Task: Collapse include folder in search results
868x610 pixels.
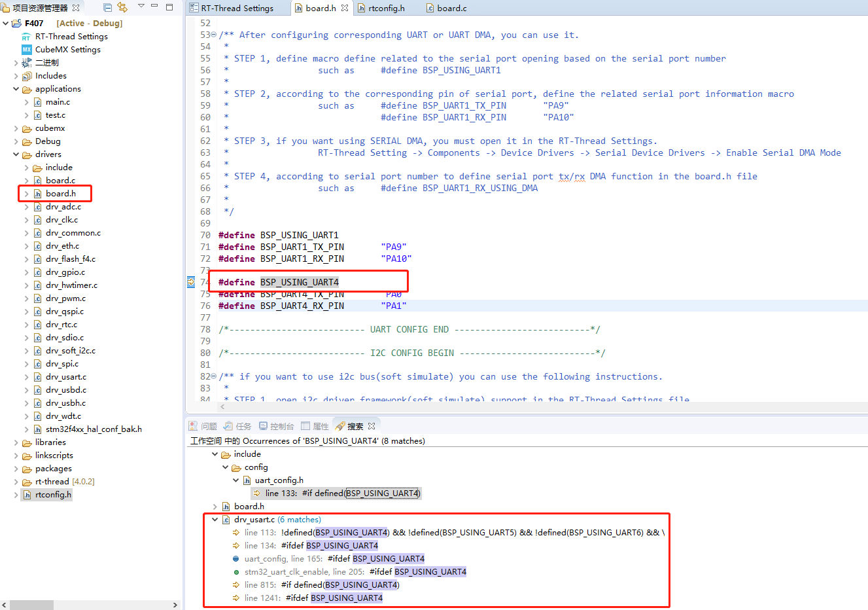Action: (x=215, y=454)
